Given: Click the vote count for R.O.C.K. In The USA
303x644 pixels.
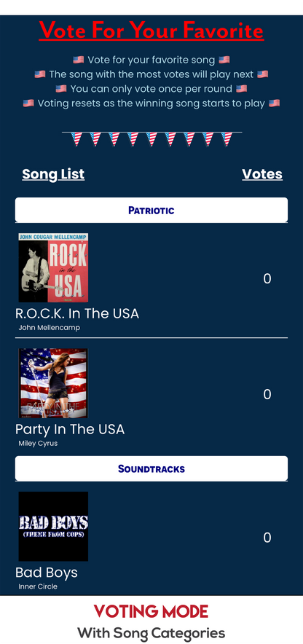Looking at the screenshot, I should pos(267,279).
